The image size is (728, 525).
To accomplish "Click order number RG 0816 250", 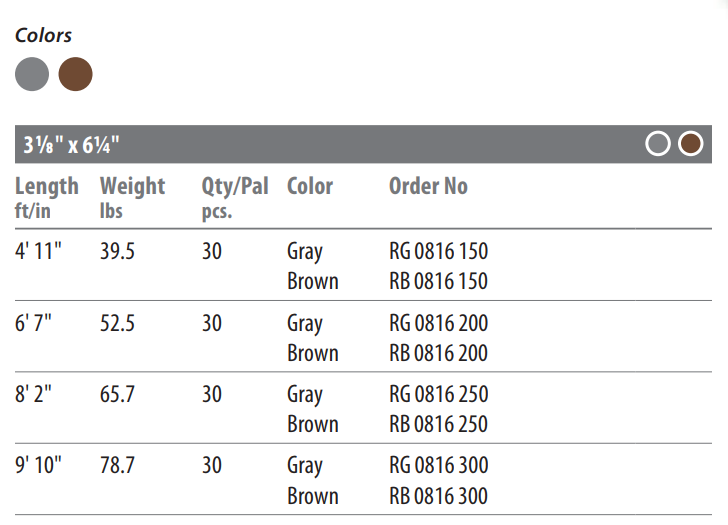I will tap(438, 394).
